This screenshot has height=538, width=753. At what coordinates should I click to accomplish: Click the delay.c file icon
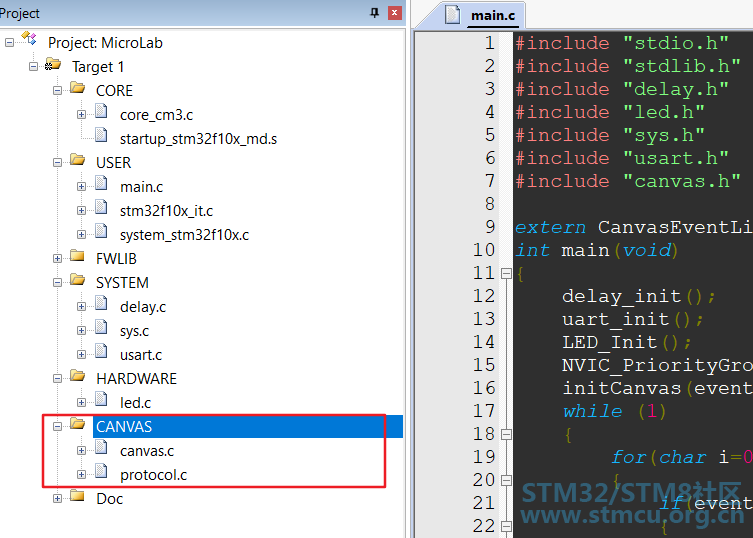tap(101, 304)
